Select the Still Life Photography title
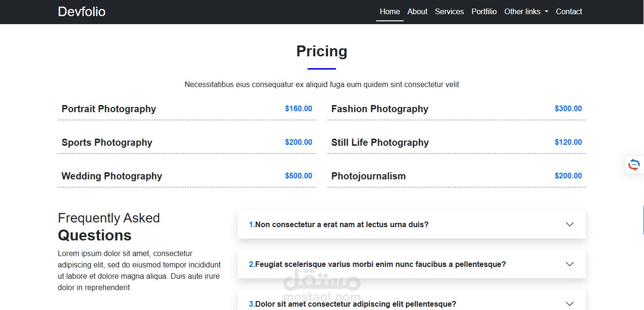 (x=380, y=142)
